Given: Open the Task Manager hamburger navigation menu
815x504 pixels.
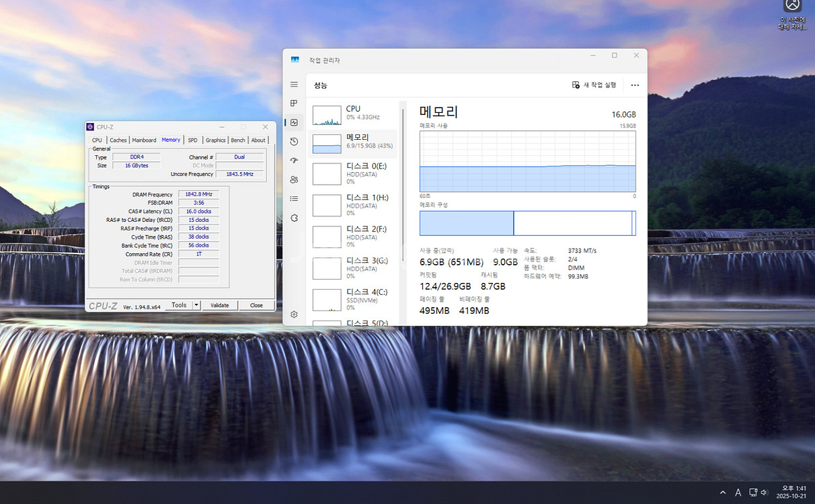Looking at the screenshot, I should (294, 85).
